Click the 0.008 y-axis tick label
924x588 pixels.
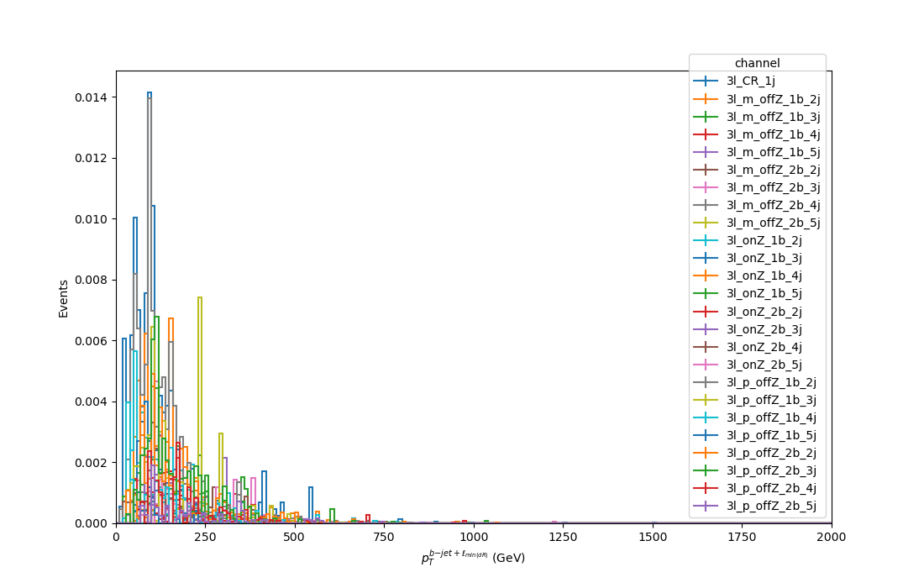coord(92,280)
